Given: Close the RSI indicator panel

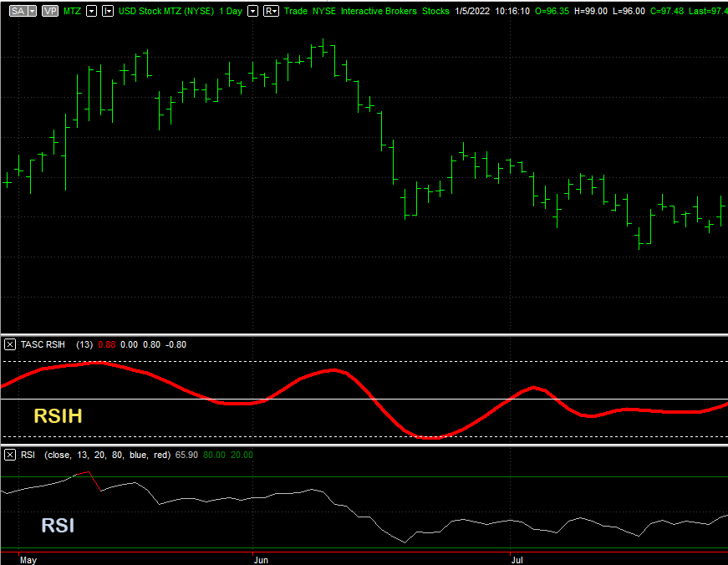Looking at the screenshot, I should tap(10, 455).
